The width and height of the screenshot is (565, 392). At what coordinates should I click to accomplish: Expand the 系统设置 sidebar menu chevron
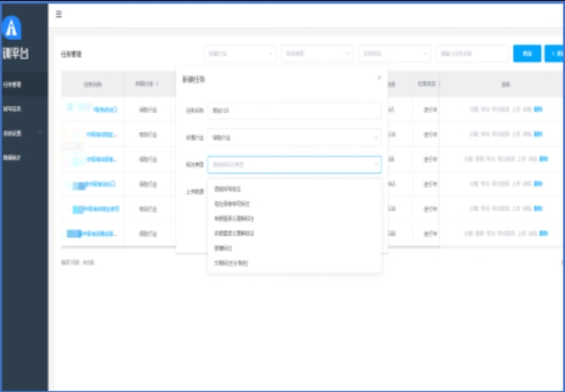pos(40,133)
